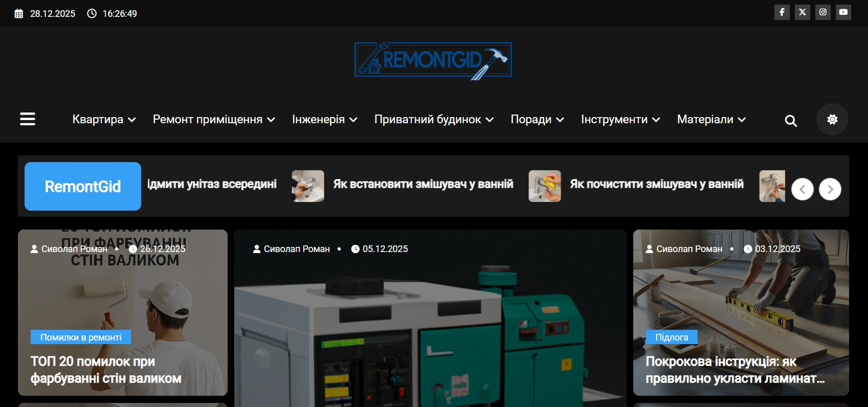The height and width of the screenshot is (407, 868).
Task: Expand the Ремонт приміщення dropdown menu
Action: 214,120
